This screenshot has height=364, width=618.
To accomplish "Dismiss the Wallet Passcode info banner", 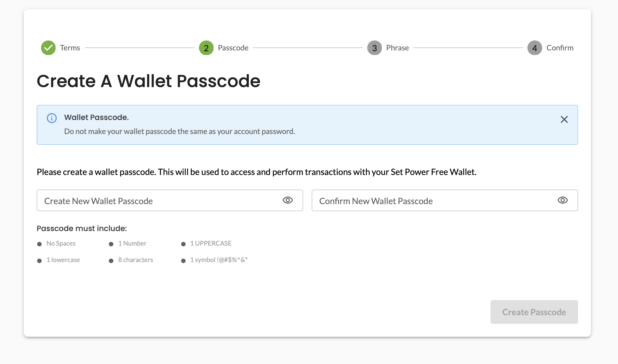I will coord(564,119).
